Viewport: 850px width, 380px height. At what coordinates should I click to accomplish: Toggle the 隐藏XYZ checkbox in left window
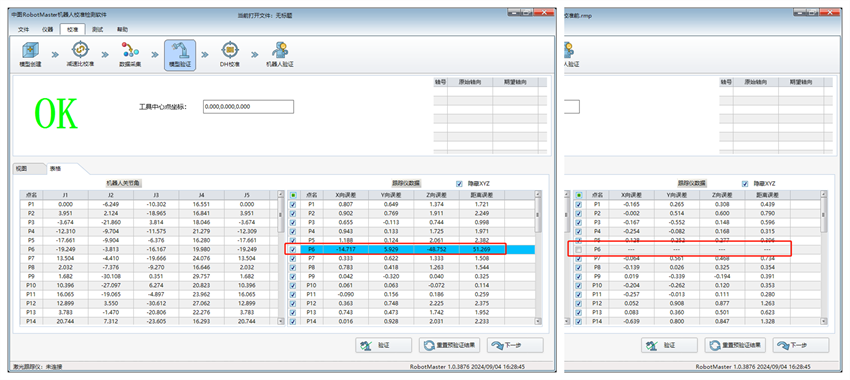(x=460, y=184)
